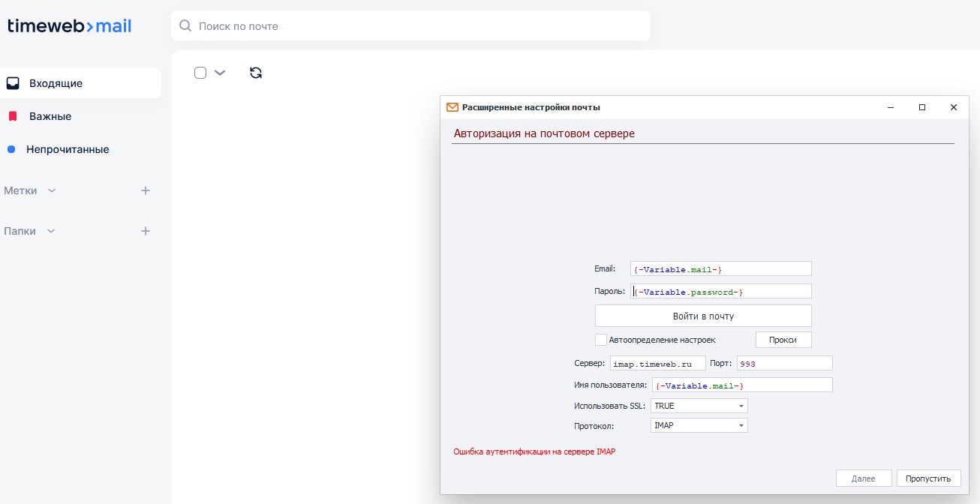Focus the Поиск по почте search field

click(x=410, y=26)
